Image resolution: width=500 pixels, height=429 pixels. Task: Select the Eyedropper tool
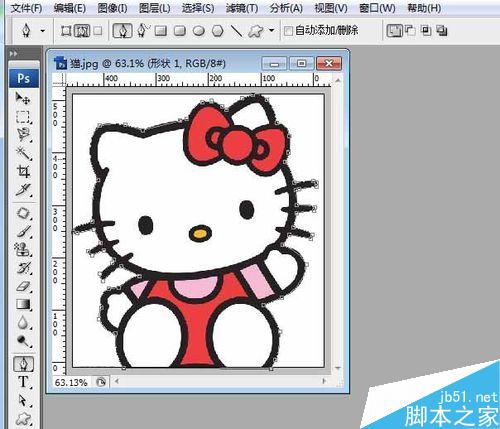pos(23,190)
